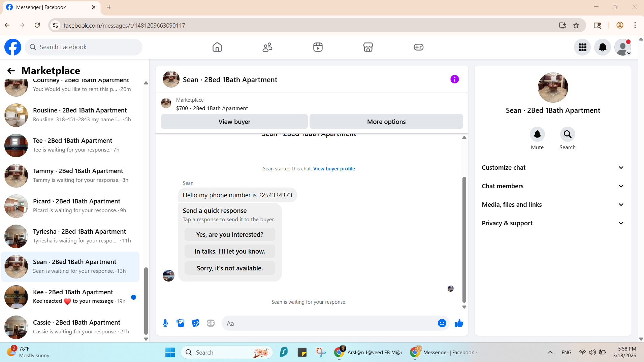Image resolution: width=644 pixels, height=362 pixels.
Task: Open the Facebook menu grid icon
Action: [x=582, y=47]
